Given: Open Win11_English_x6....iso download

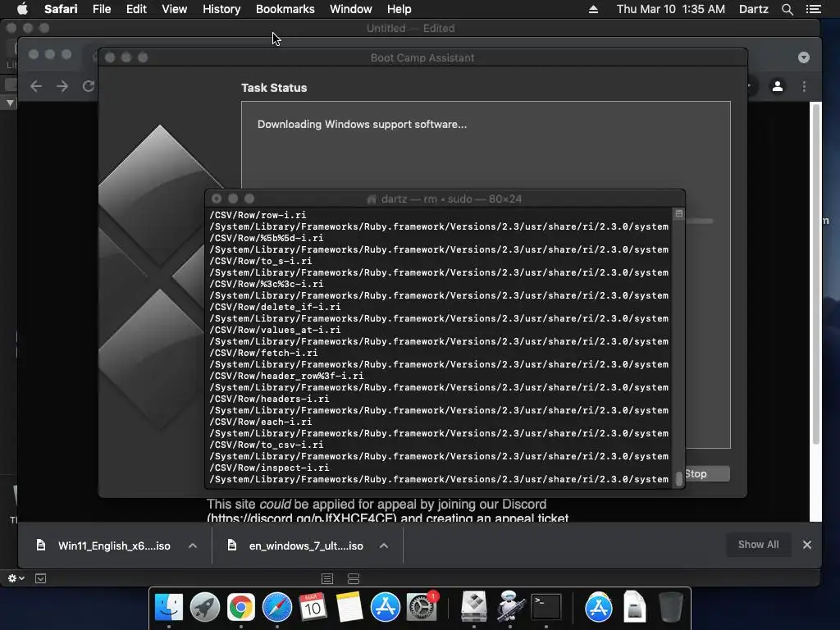Looking at the screenshot, I should (x=114, y=546).
